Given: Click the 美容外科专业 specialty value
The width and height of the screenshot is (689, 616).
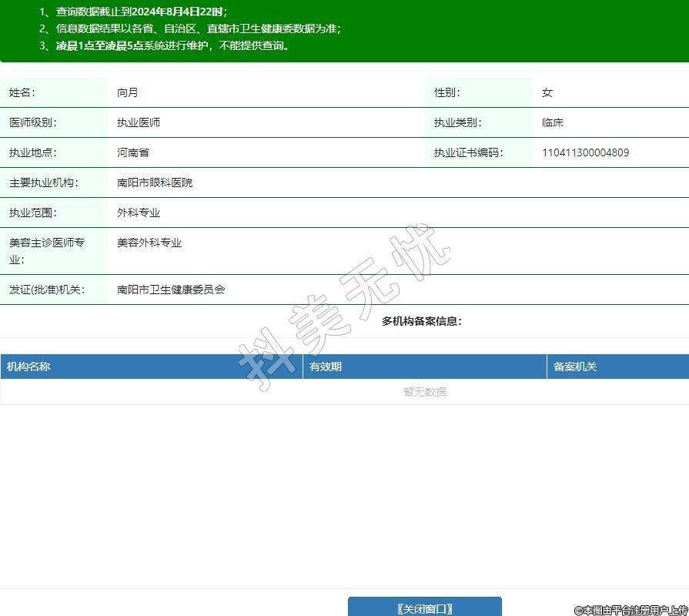Looking at the screenshot, I should pyautogui.click(x=149, y=243).
